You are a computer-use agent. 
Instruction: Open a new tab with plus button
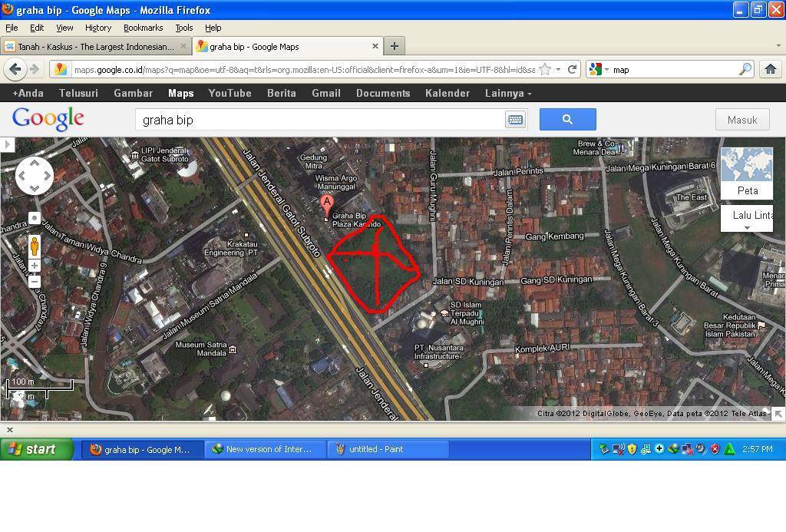coord(395,46)
